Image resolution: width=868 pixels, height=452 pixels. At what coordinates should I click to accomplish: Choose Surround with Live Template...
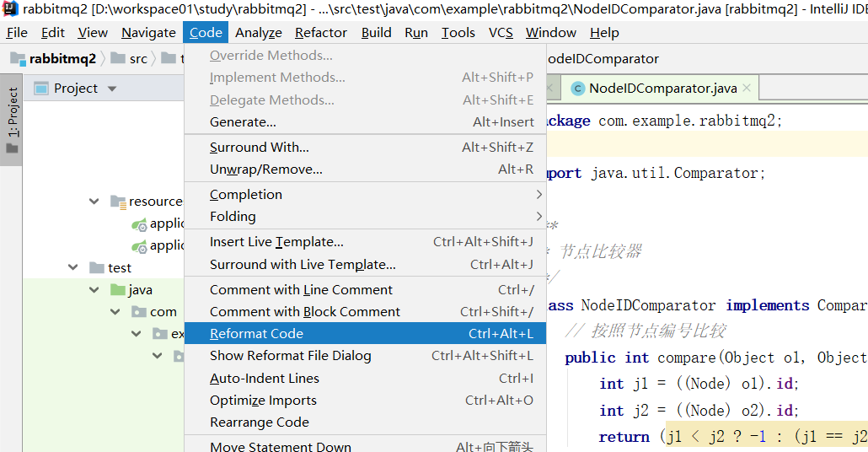366,264
